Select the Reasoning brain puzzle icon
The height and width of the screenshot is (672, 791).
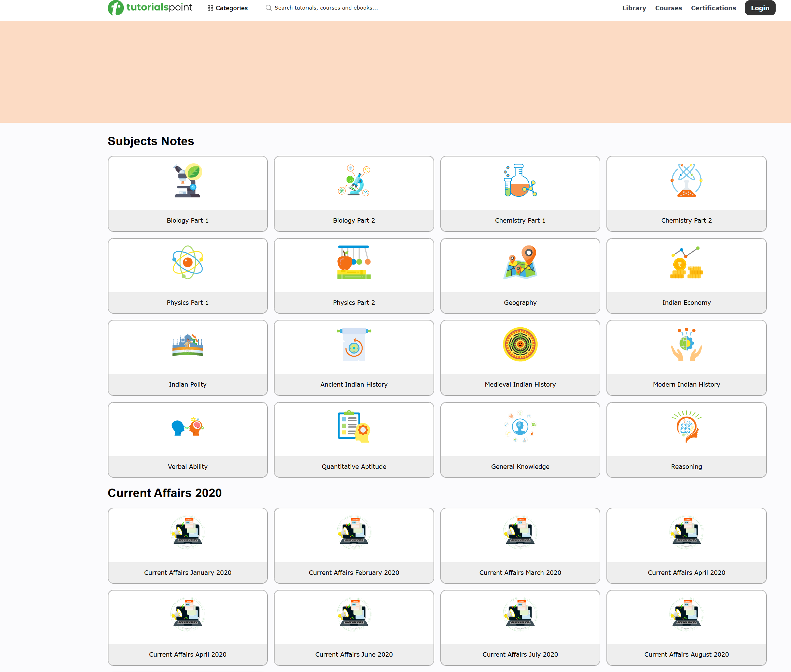click(x=686, y=427)
